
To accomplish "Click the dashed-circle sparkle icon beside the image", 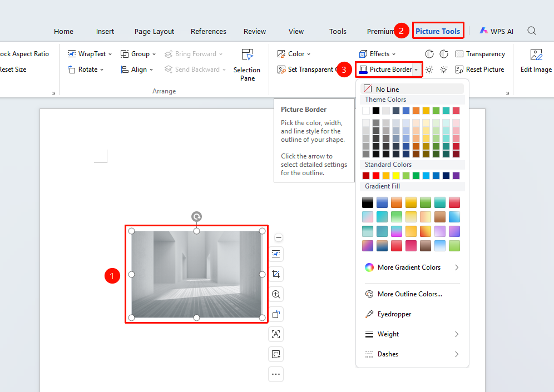I will [276, 354].
